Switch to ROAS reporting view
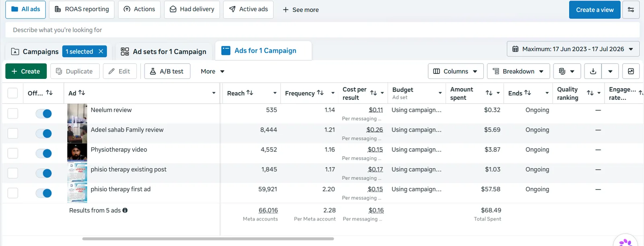 [82, 9]
